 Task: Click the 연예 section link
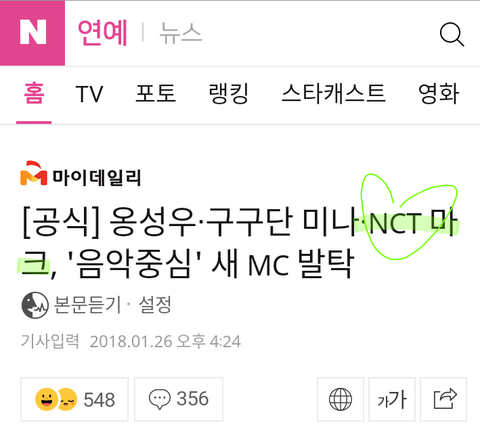pos(103,33)
